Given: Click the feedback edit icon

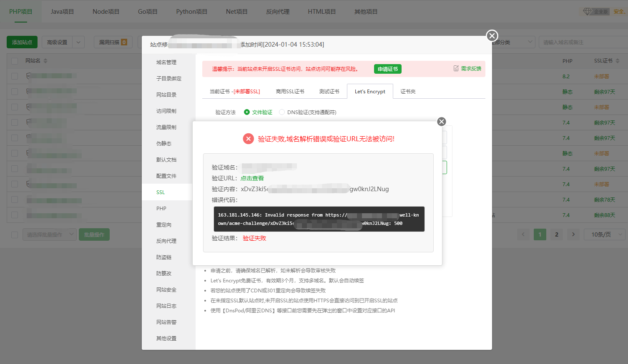Looking at the screenshot, I should tap(456, 68).
